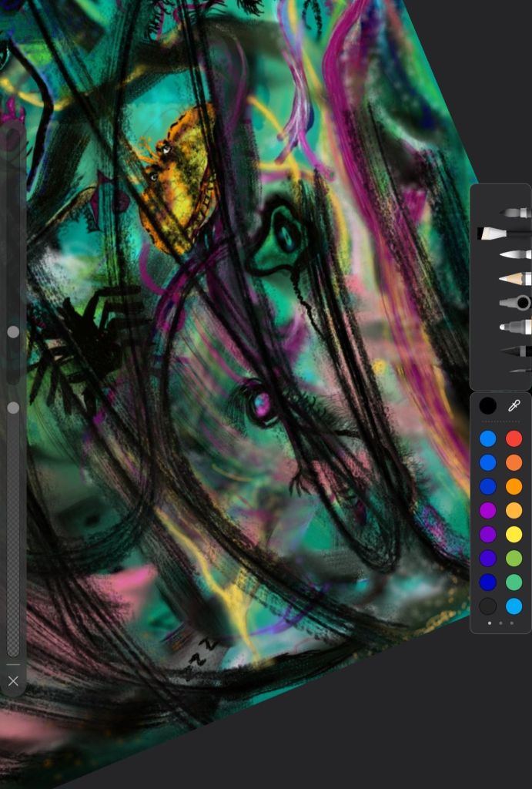Click the lower opacity slider handle

[13, 408]
